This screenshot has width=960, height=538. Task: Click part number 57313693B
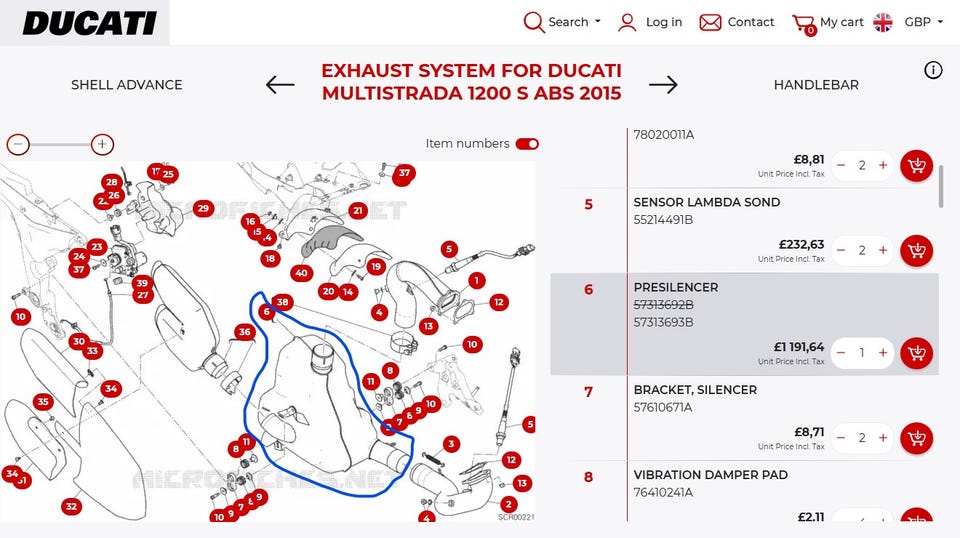[x=664, y=323]
